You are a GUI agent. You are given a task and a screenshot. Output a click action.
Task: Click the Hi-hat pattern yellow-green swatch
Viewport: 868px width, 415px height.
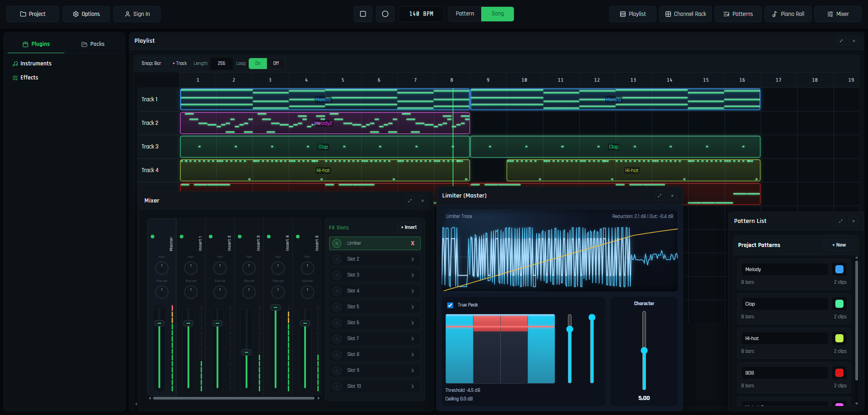[839, 338]
